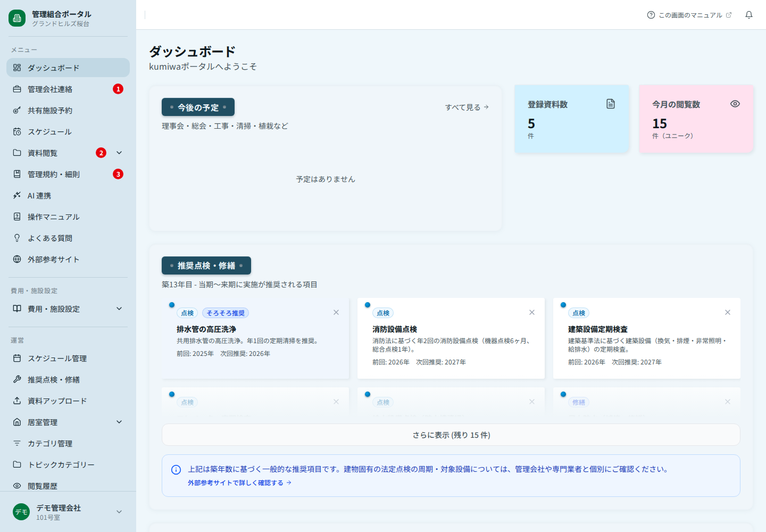Screen dimensions: 766x532
Task: Click the デモ avatar circle
Action: coord(21,512)
